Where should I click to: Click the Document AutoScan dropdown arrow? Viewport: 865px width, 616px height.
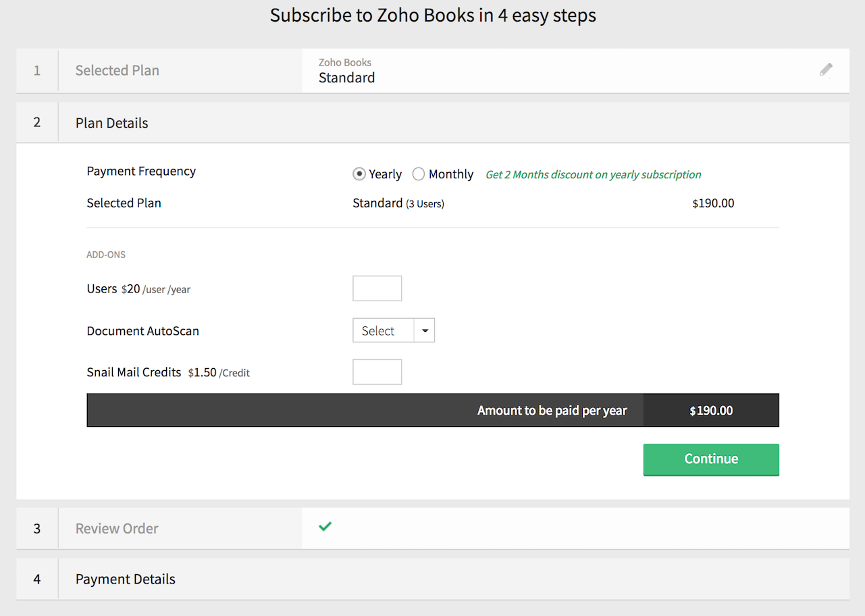(x=425, y=331)
